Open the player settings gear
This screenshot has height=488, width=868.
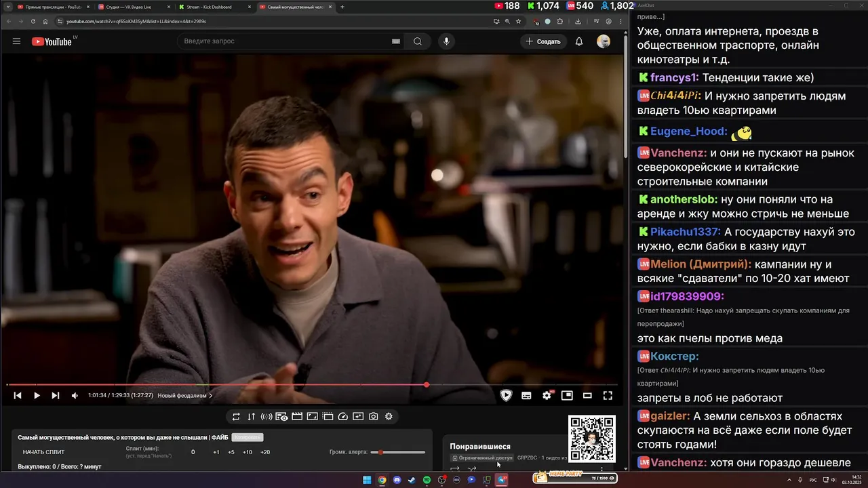[x=547, y=395]
